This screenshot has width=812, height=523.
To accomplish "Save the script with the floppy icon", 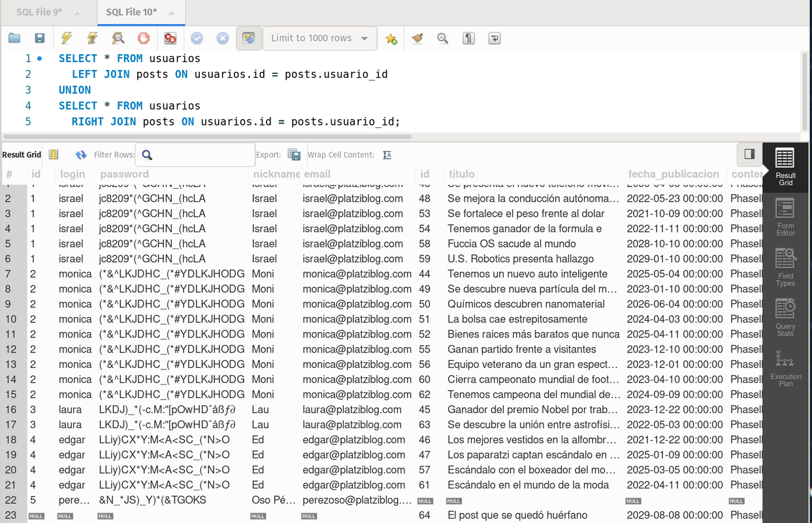I will point(40,39).
